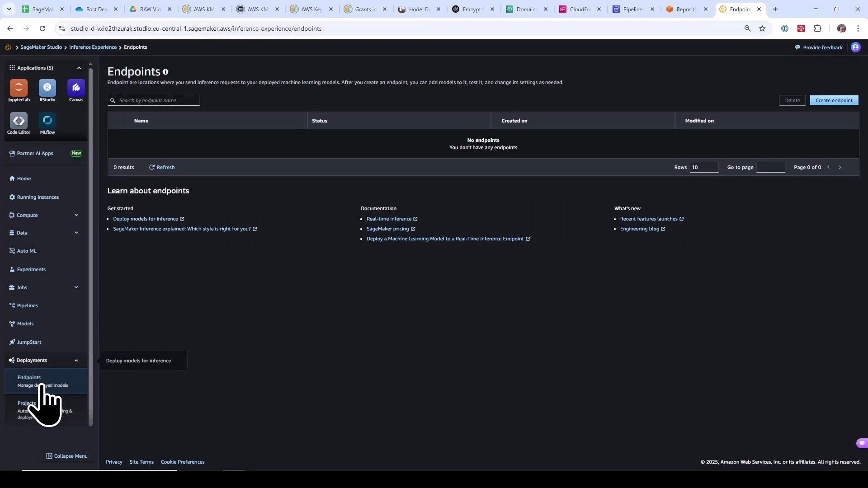Open Recent features launches link

point(651,219)
